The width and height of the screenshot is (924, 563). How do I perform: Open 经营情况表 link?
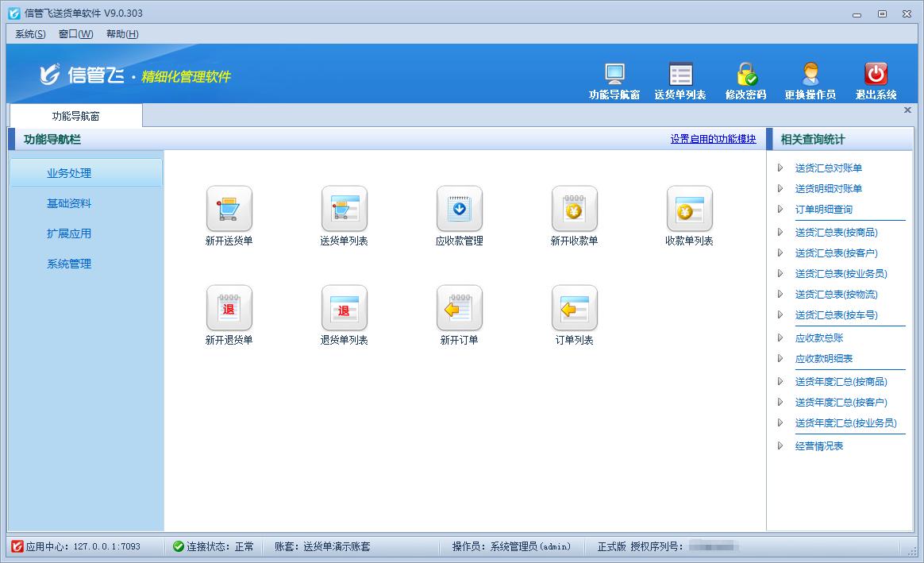click(x=819, y=445)
